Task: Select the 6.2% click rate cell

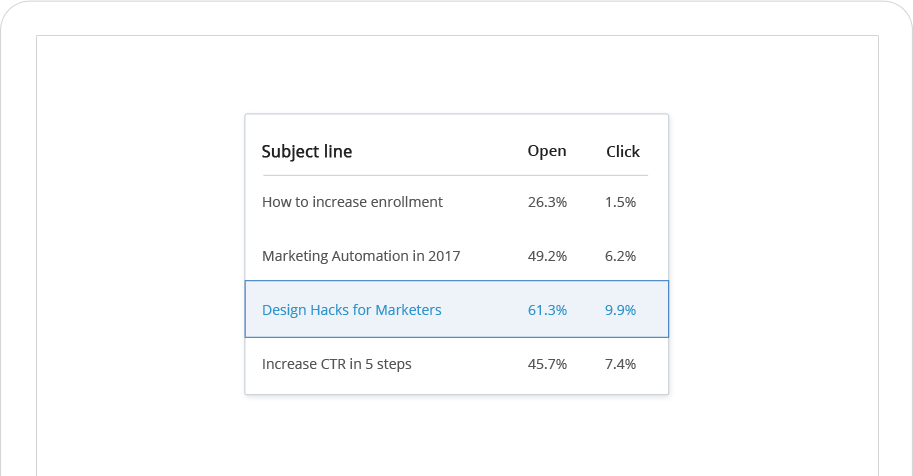Action: pyautogui.click(x=620, y=256)
